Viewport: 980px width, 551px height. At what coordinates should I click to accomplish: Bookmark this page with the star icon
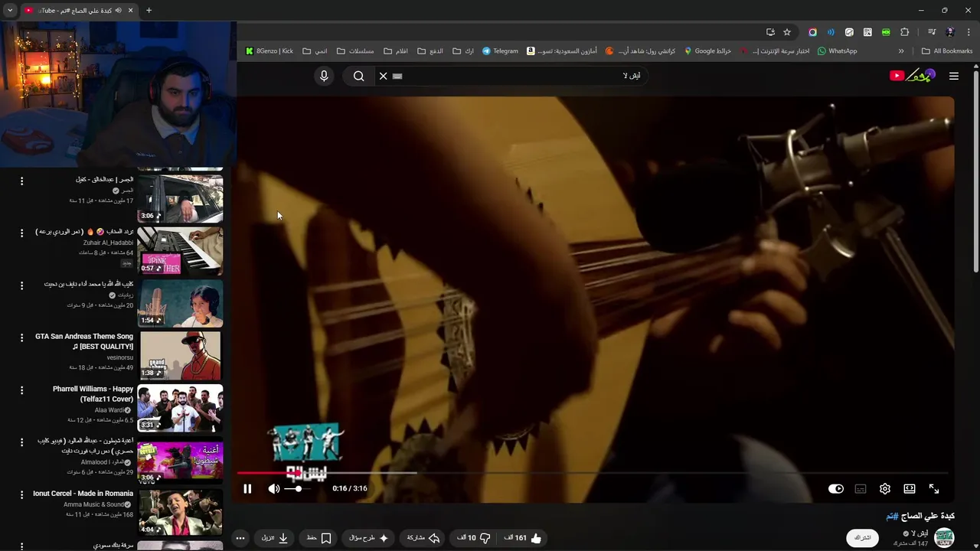[x=787, y=32]
